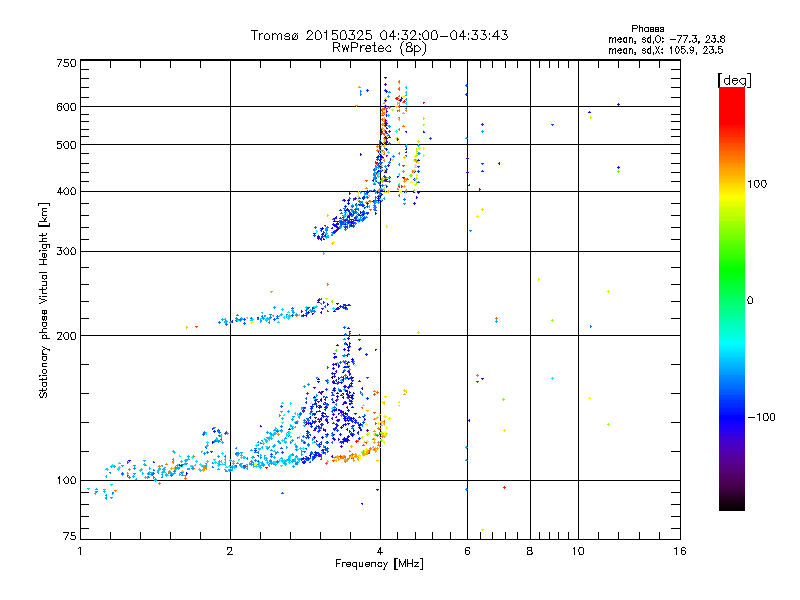The image size is (800, 600).
Task: Click the y-axis tick label '200'
Action: pyautogui.click(x=67, y=336)
